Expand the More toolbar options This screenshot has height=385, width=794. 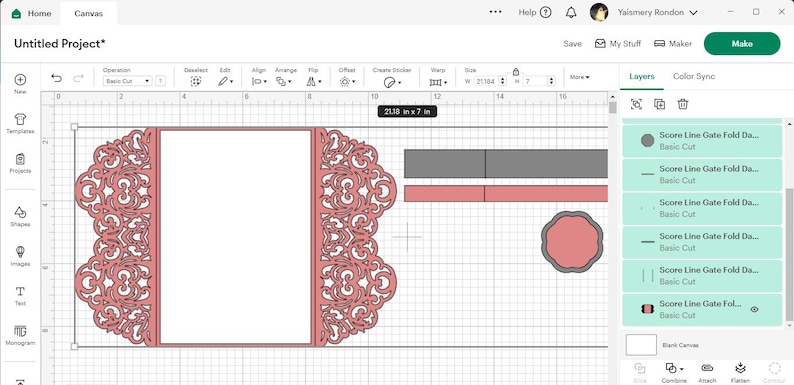pos(580,77)
